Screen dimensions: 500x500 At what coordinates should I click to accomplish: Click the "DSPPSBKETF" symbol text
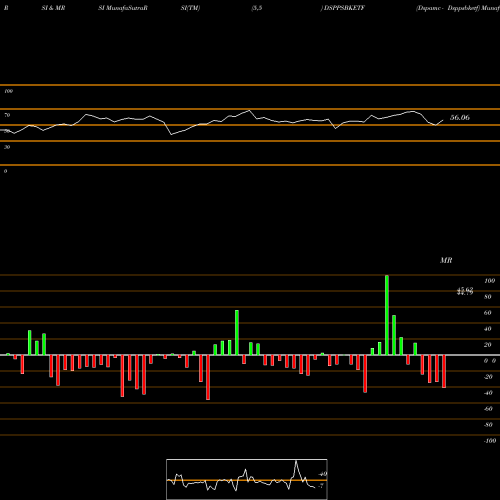click(x=344, y=8)
